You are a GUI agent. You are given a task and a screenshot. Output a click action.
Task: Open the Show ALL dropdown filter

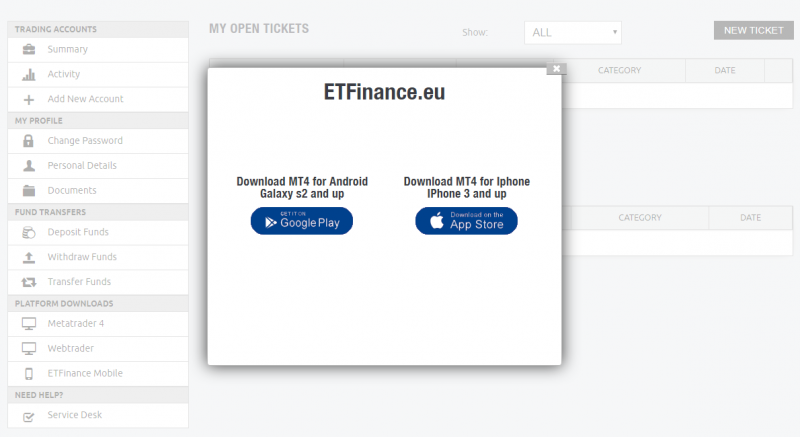[x=572, y=33]
